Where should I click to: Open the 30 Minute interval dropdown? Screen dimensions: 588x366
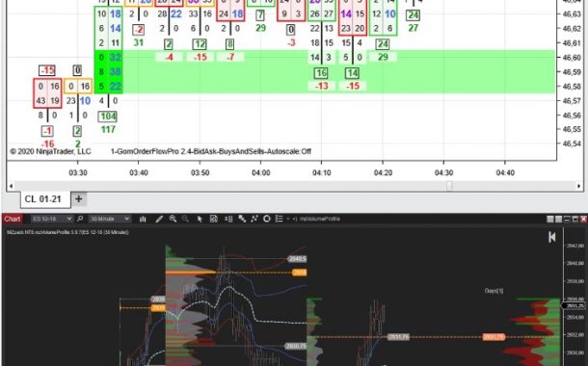(110, 219)
